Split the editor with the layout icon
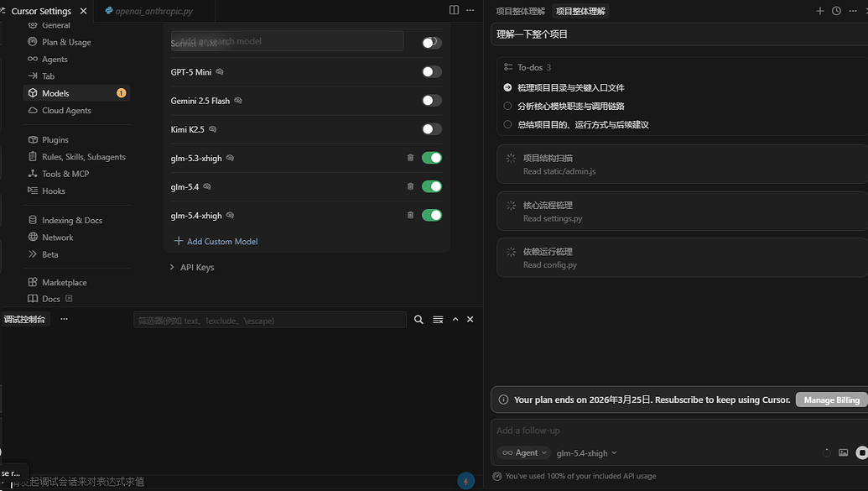868x491 pixels. pyautogui.click(x=454, y=10)
